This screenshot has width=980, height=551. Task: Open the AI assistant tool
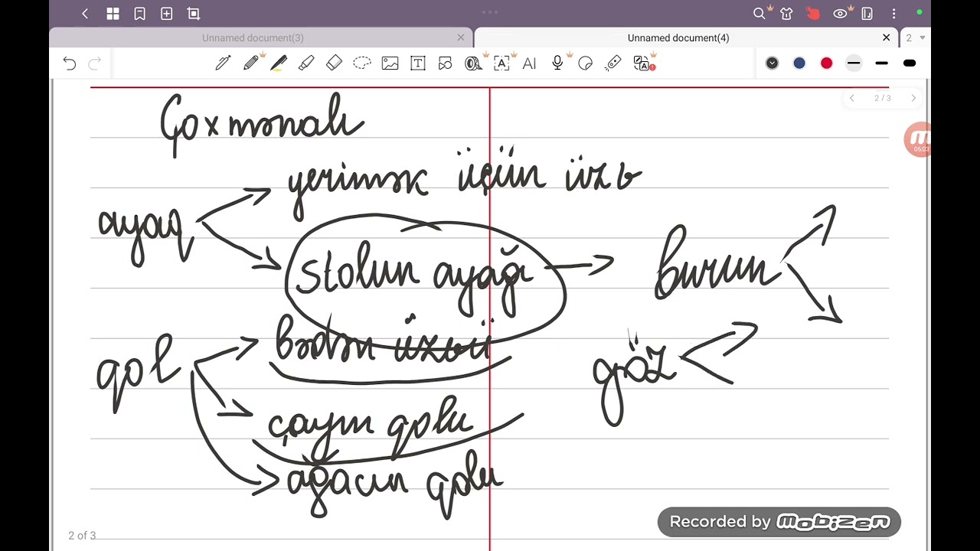(x=529, y=64)
